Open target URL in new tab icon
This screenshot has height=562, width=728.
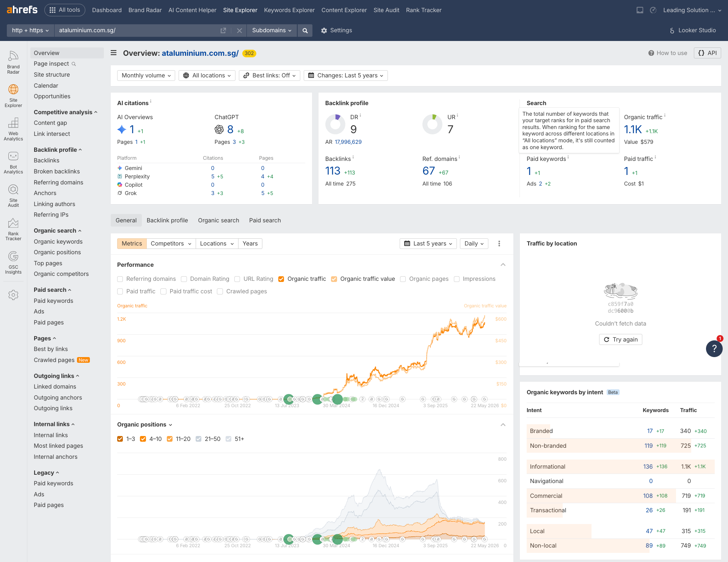(x=223, y=30)
